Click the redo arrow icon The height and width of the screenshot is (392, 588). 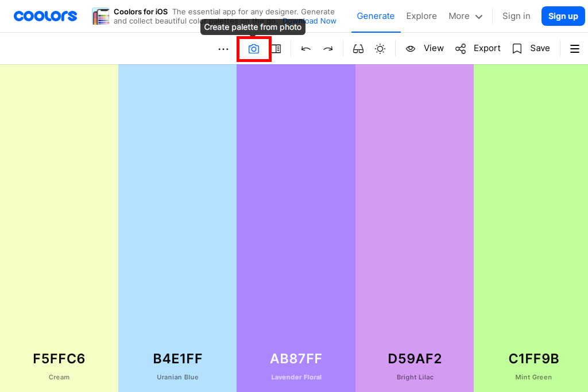point(328,49)
